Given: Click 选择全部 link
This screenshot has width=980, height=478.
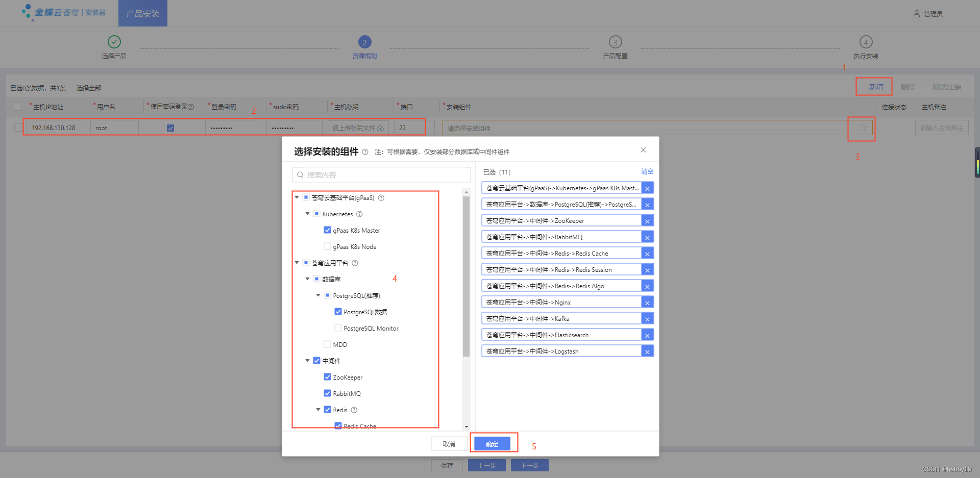Looking at the screenshot, I should (x=89, y=88).
